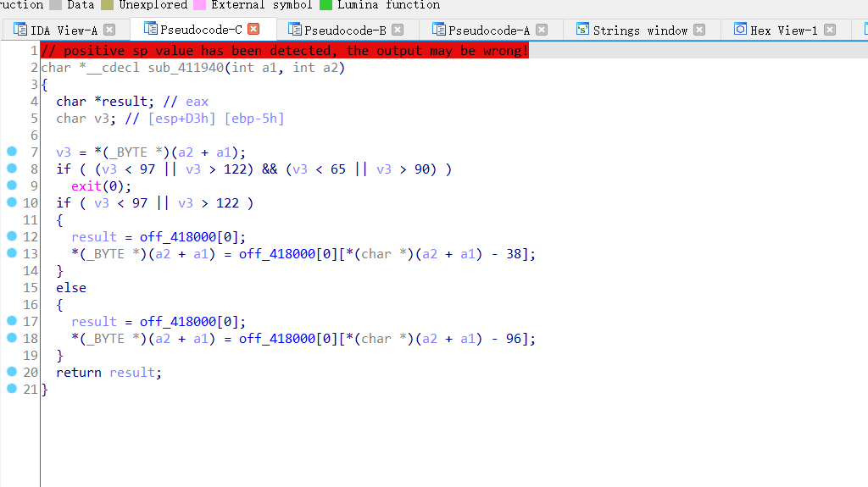Click the Pseudocode-C tab icon
Screen dimensions: 868x487
pos(150,28)
